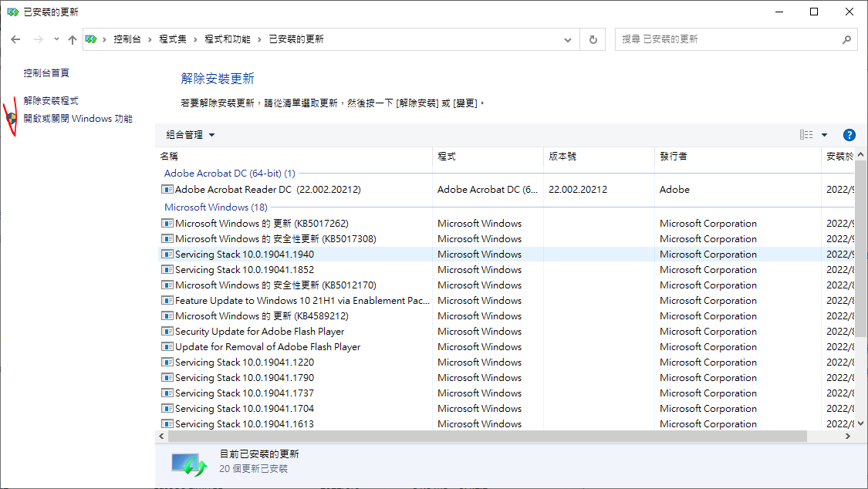Open recent locations dropdown chevron
Screen dimensions: 868x489
point(56,39)
